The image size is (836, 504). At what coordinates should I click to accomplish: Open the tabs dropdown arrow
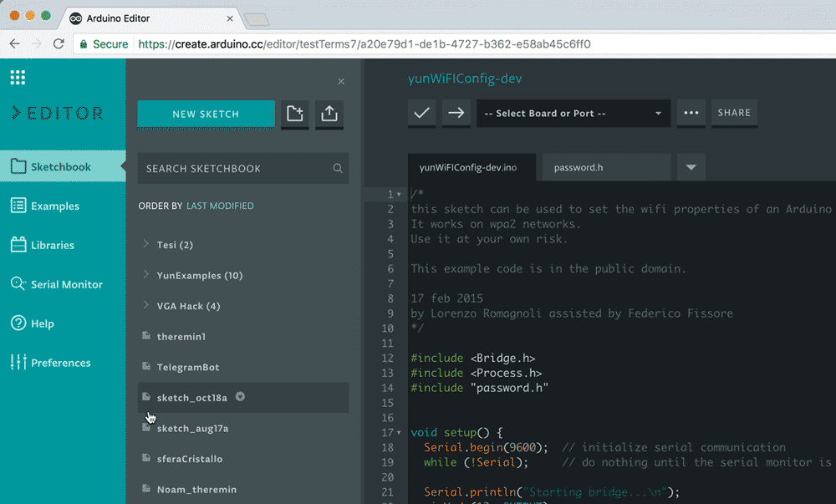coord(691,167)
